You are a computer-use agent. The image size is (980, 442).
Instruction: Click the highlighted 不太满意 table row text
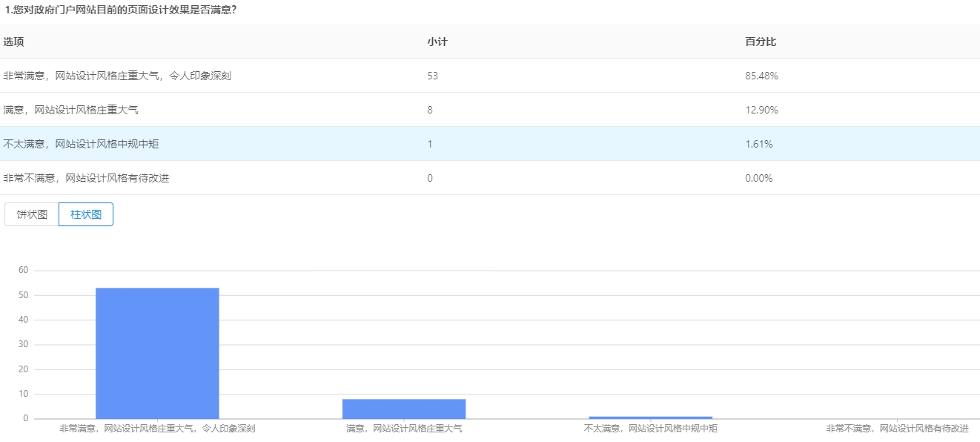81,144
